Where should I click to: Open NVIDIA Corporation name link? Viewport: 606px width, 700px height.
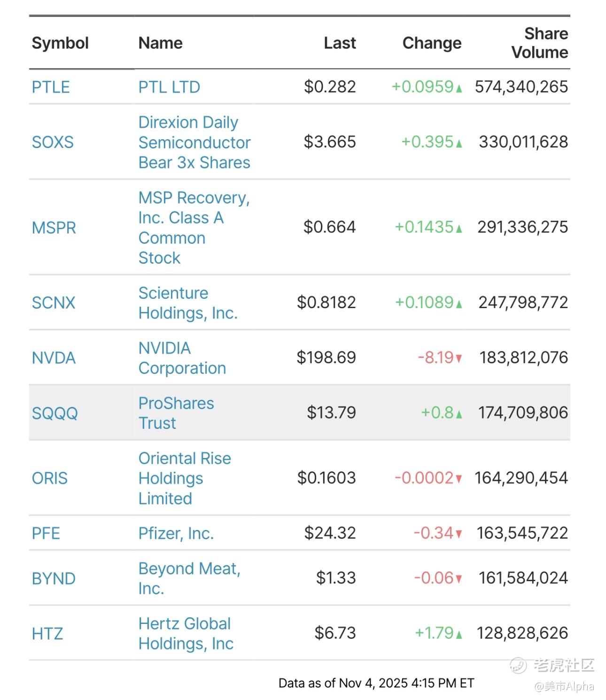[182, 358]
